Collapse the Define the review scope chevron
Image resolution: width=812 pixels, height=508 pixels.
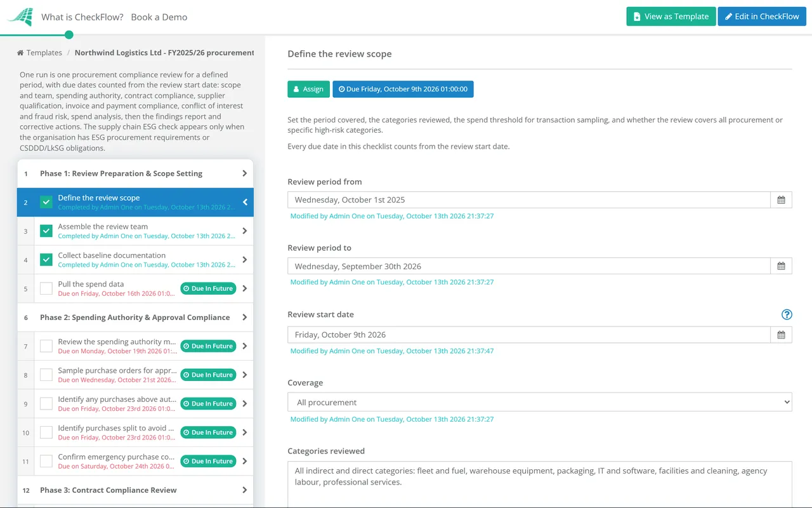[x=245, y=202]
